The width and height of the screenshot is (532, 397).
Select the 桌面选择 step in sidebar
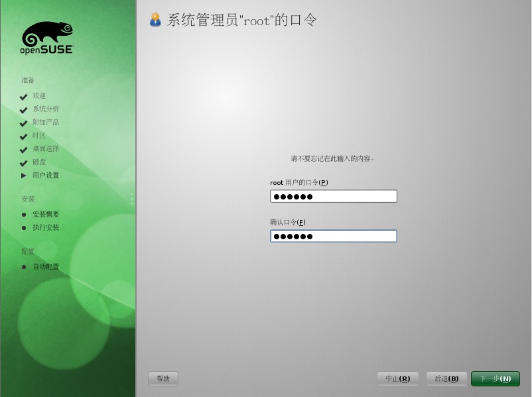tap(46, 148)
